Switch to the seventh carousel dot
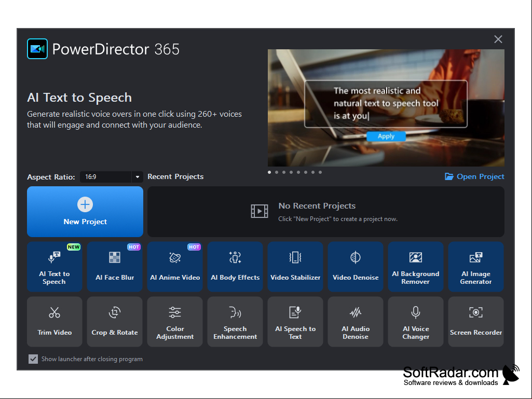Screen dimensions: 532x399 click(x=313, y=172)
